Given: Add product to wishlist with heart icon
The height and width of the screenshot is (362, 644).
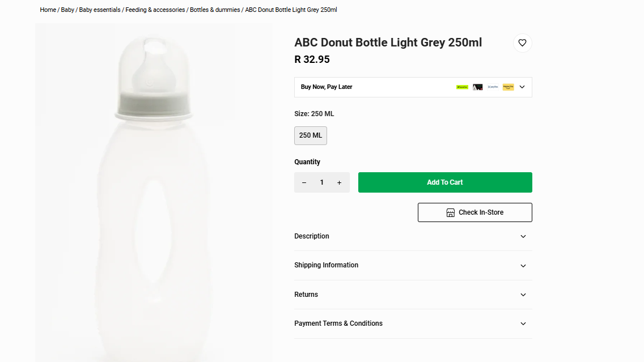Looking at the screenshot, I should (522, 43).
